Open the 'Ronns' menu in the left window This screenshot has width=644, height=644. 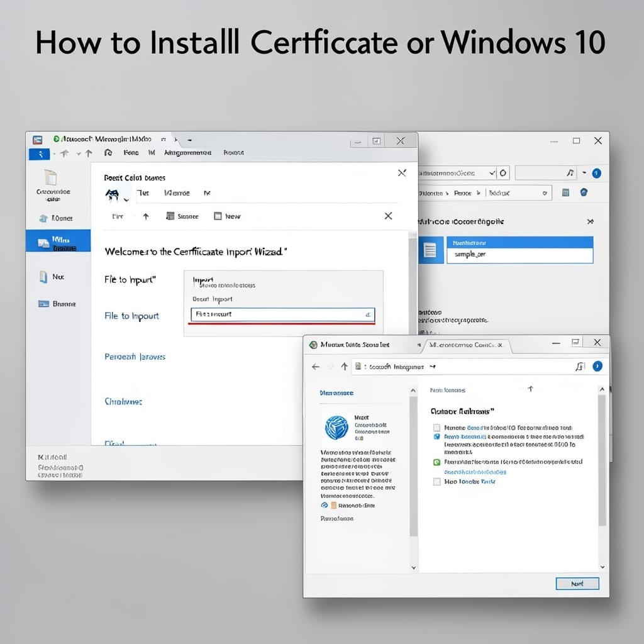point(234,153)
